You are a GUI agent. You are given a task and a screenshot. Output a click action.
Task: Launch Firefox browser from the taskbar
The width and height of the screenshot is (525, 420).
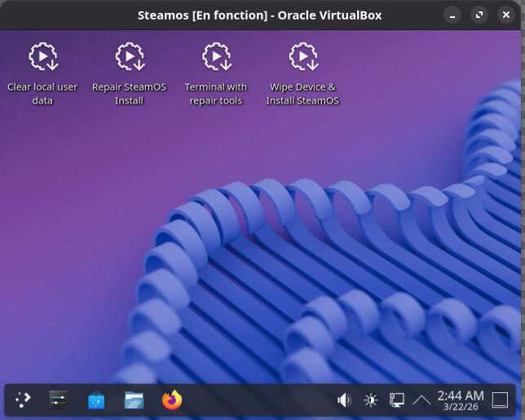pos(171,400)
